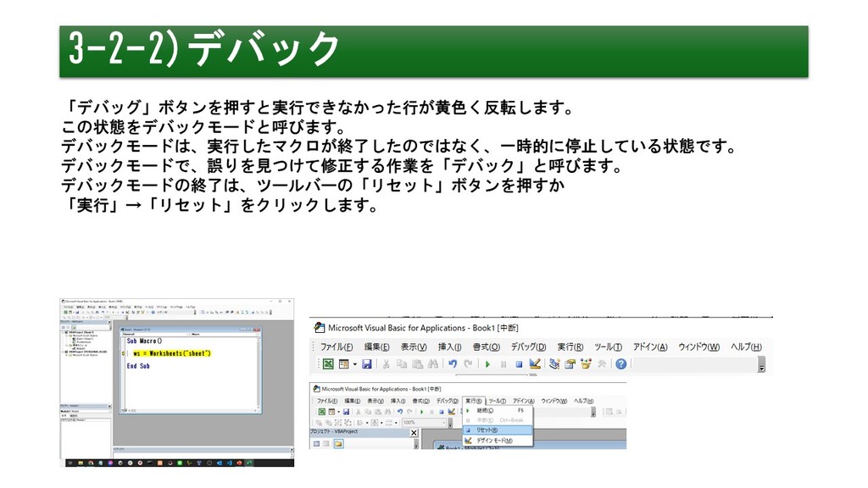
Task: Click the Toolbox icon in large toolbar image
Action: pyautogui.click(x=603, y=363)
